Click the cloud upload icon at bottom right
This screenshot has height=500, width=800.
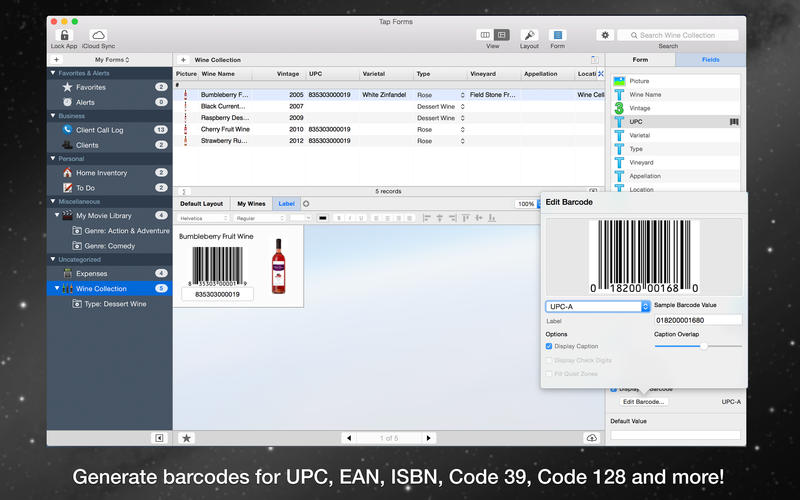pyautogui.click(x=591, y=438)
